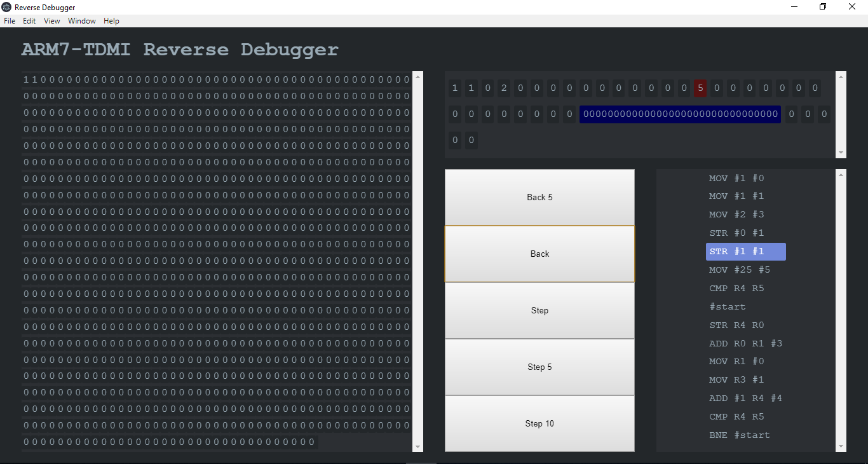Click the memory panel scroll-up arrow
This screenshot has height=464, width=868.
click(417, 77)
